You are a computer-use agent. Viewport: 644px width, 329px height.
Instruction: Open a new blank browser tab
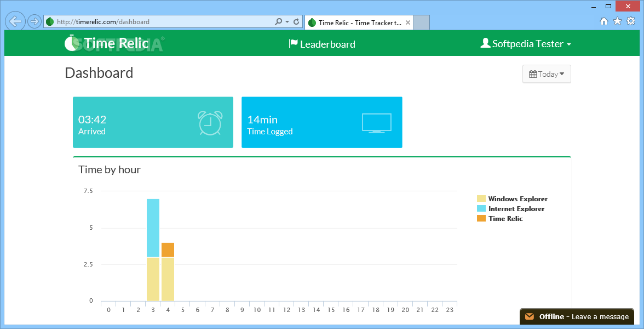tap(422, 22)
